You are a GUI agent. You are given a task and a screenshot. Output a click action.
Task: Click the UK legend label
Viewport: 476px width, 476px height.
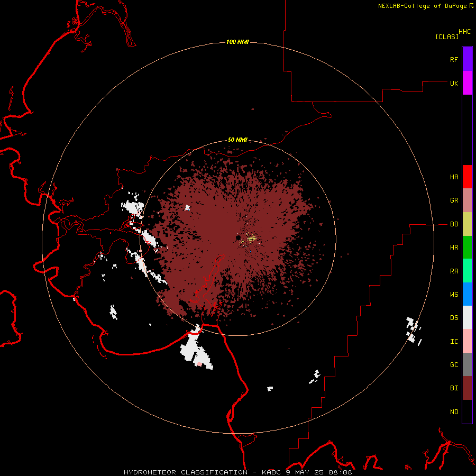454,83
